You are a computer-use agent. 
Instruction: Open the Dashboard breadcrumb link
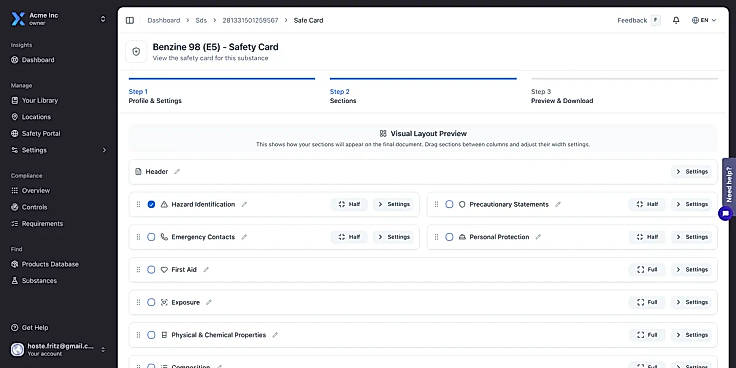pos(164,20)
